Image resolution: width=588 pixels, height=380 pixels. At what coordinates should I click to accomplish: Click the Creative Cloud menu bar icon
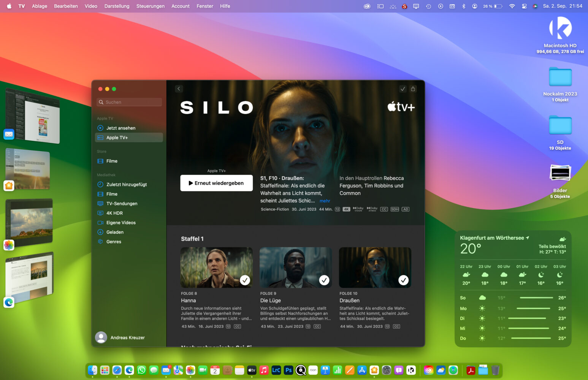pos(367,6)
